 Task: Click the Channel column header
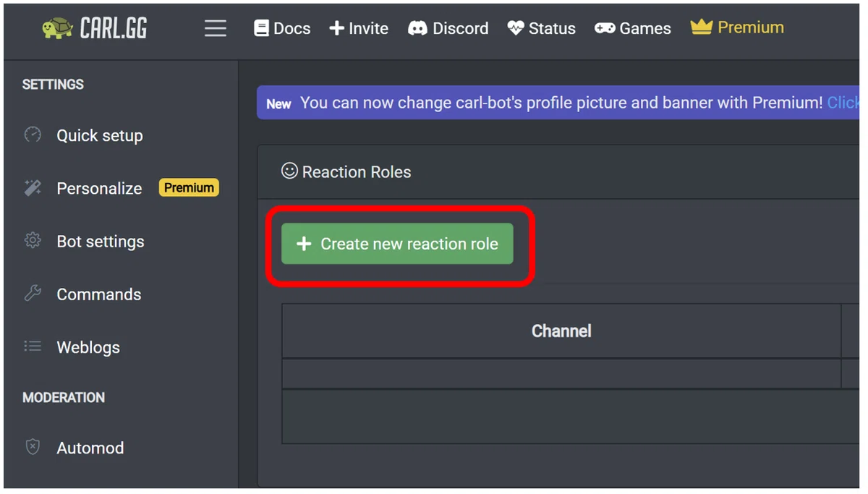[x=561, y=331]
